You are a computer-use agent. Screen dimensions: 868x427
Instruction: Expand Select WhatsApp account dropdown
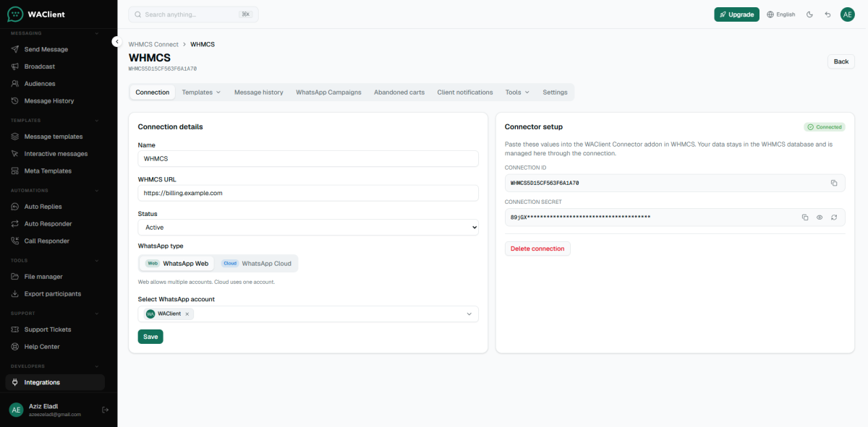coord(469,314)
